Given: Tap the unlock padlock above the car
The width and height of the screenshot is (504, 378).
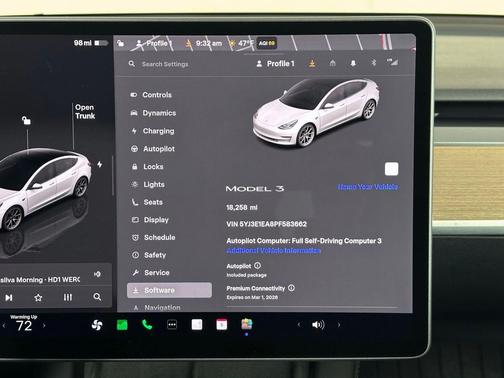Looking at the screenshot, I should [x=26, y=120].
